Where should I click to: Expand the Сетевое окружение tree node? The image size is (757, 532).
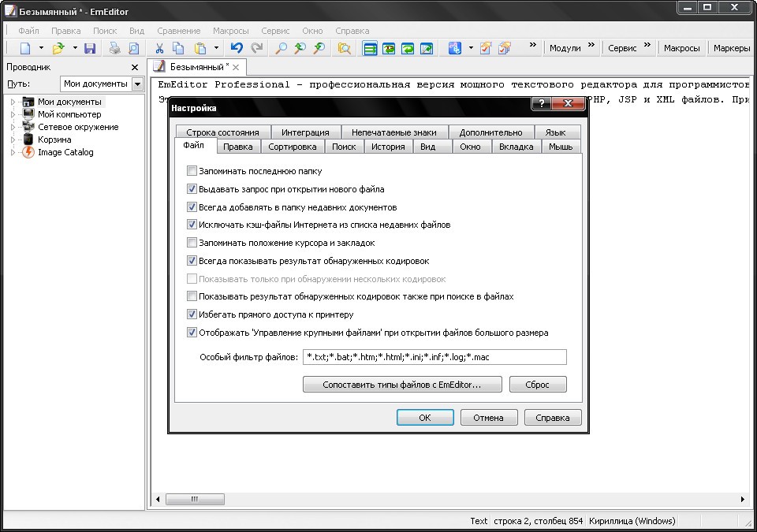[x=13, y=127]
